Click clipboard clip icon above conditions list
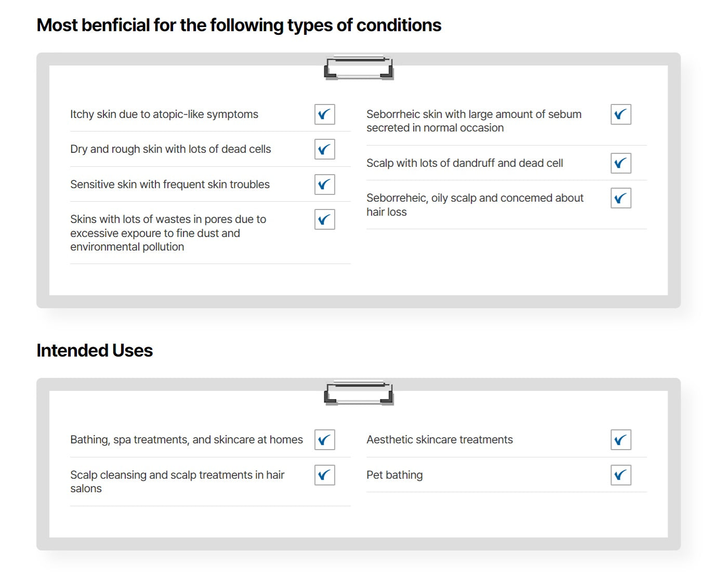This screenshot has width=728, height=578. pos(359,68)
